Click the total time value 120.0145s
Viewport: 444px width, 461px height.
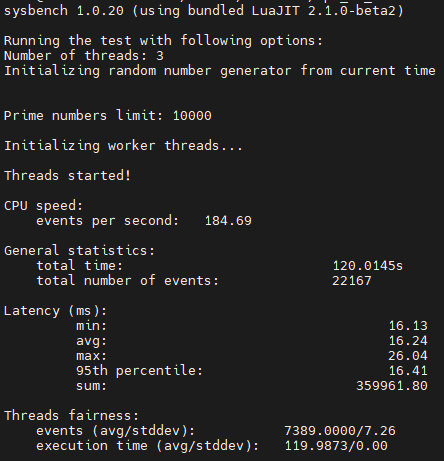(368, 266)
